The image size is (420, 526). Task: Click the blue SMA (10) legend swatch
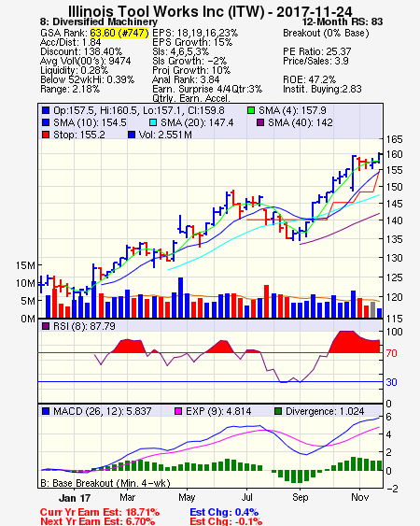(x=46, y=122)
